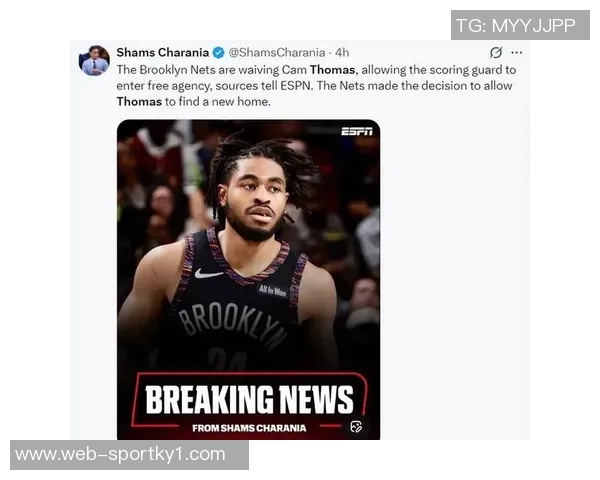600x480 pixels.
Task: Open the @ShamsCharania handle link
Action: click(277, 52)
